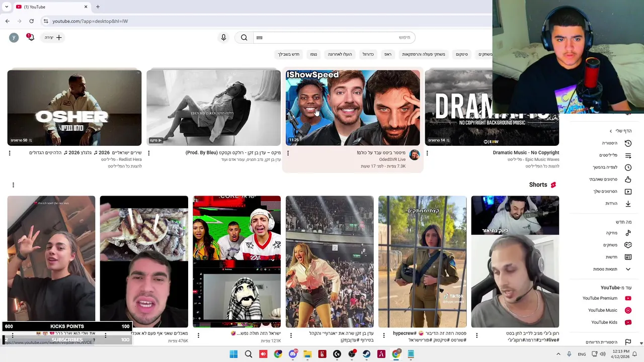Click להצגת כל הפלייליסט under שירים ישראליים
This screenshot has height=362, width=644.
tap(125, 166)
